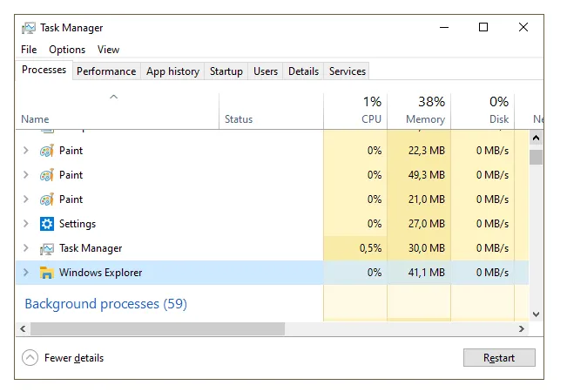Click Windows Explorer's 0 MB/s disk value
The height and width of the screenshot is (392, 567).
coord(492,273)
